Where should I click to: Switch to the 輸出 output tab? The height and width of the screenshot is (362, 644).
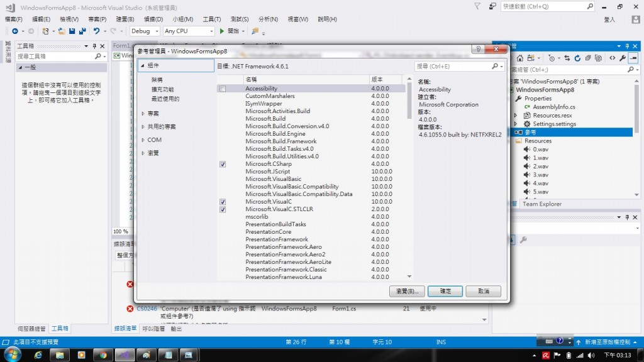coord(176,329)
